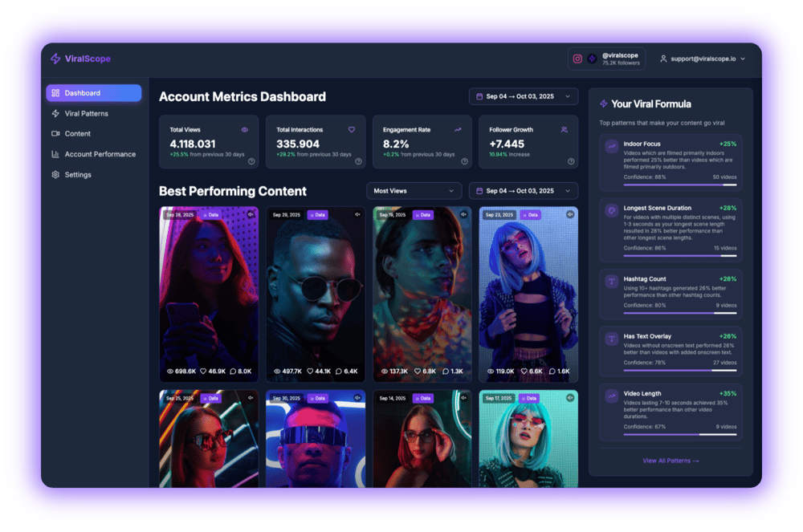Viewport: 803px width, 532px height.
Task: Open the Account Metrics date range dropdown
Action: pos(524,97)
